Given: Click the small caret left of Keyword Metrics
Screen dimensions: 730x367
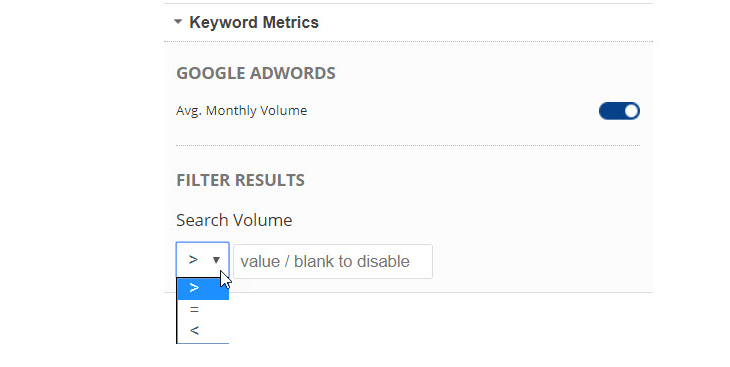Looking at the screenshot, I should (x=177, y=21).
